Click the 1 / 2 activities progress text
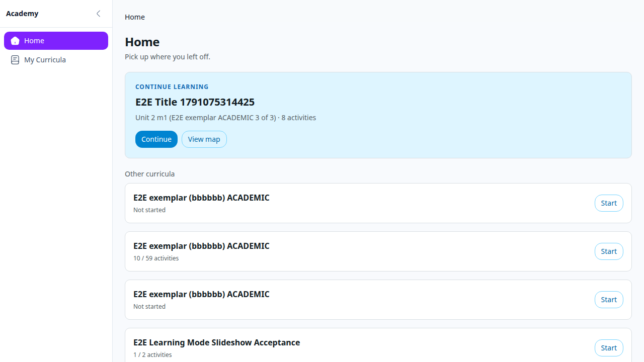 click(152, 355)
